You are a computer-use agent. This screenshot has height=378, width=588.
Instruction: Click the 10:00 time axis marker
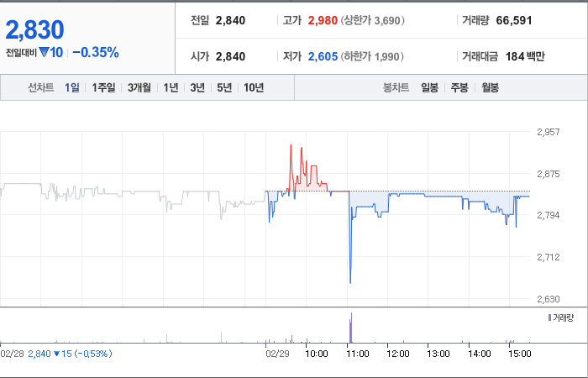point(316,354)
